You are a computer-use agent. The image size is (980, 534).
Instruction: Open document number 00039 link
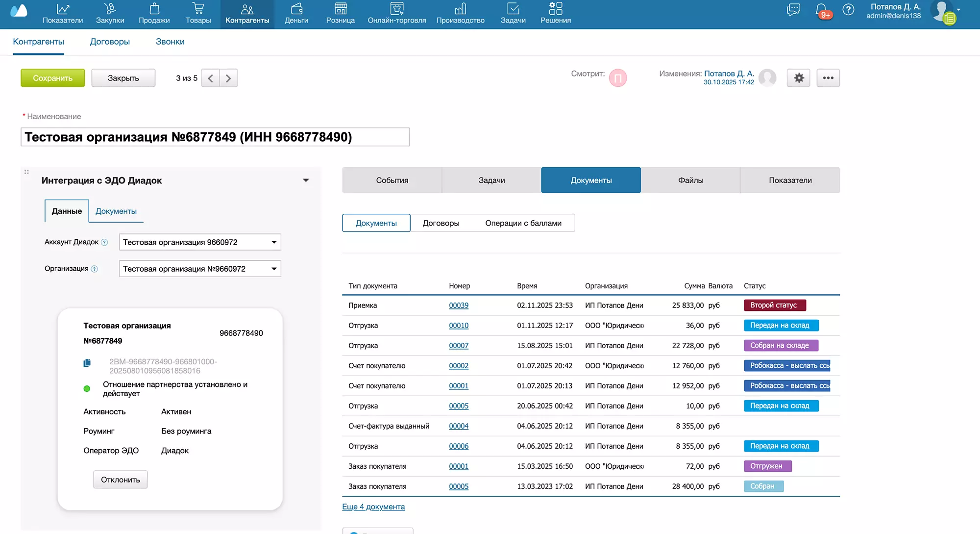tap(459, 305)
